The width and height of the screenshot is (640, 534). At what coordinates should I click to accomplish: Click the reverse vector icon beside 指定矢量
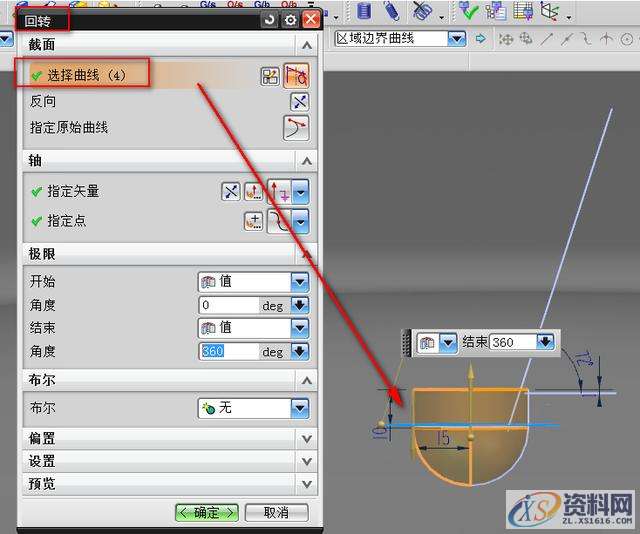click(x=231, y=192)
